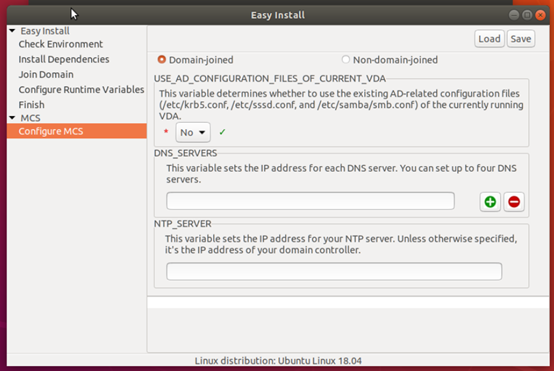Click the USE_AD_CONFIGURATION_FILES_OF_CURRENT_VDA label
Viewport: 554px width, 371px height.
coord(270,78)
